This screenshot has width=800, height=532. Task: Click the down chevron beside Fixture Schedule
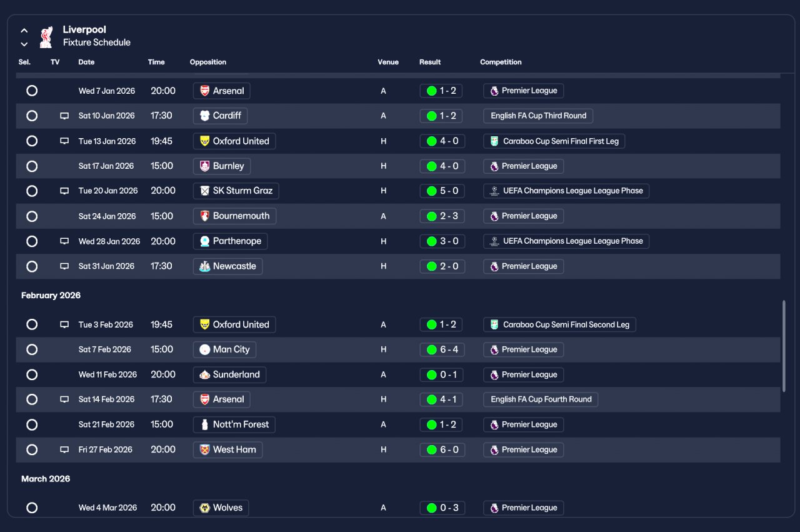point(24,44)
